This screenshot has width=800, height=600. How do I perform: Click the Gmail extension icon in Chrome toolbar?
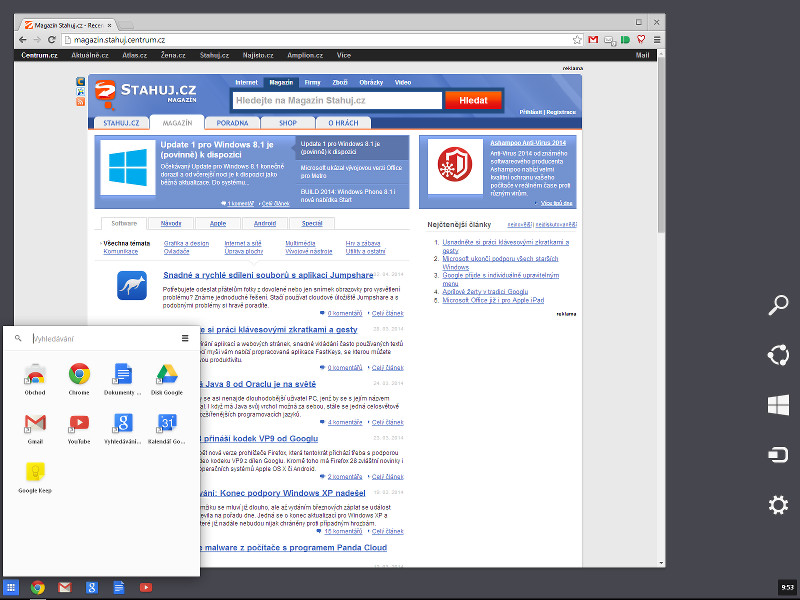click(x=593, y=40)
